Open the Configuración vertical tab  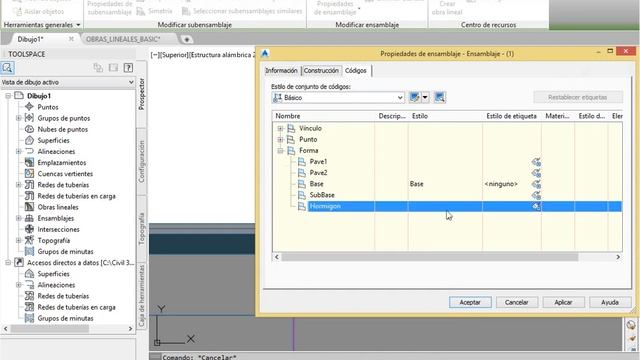tap(142, 161)
